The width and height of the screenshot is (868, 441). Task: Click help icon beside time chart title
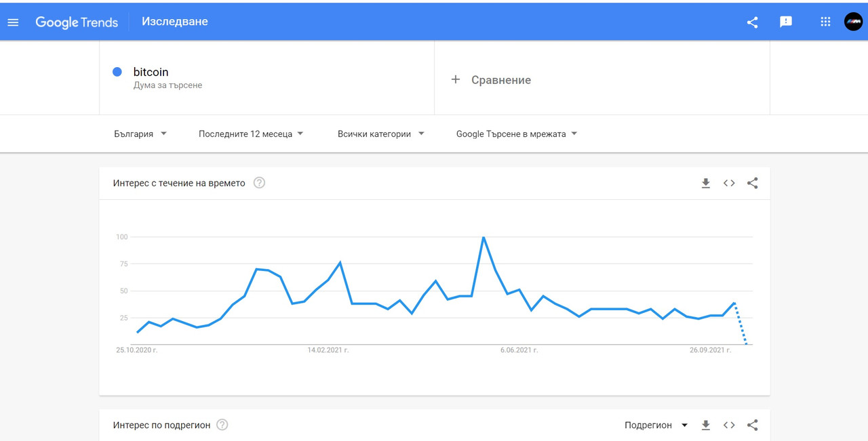259,183
